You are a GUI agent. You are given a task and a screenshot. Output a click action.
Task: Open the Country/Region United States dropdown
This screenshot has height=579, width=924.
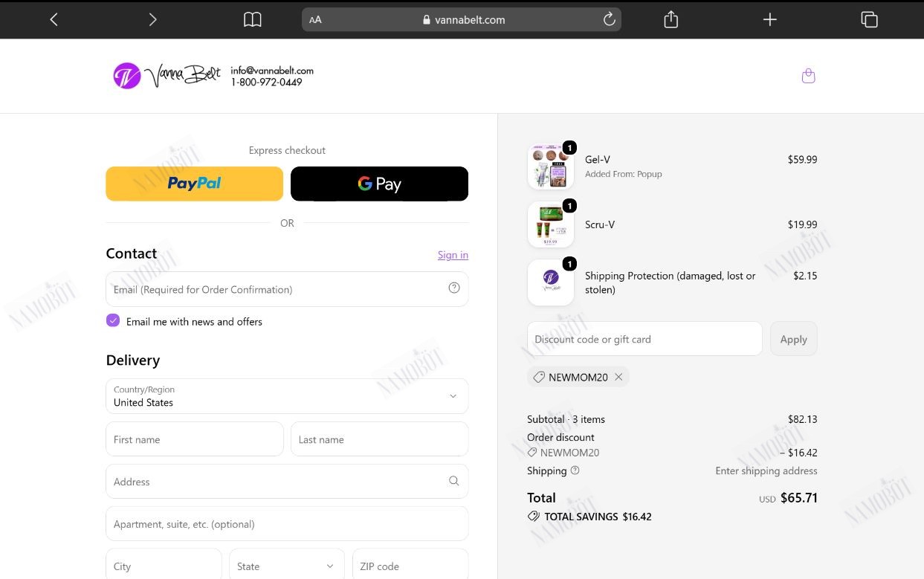tap(287, 396)
